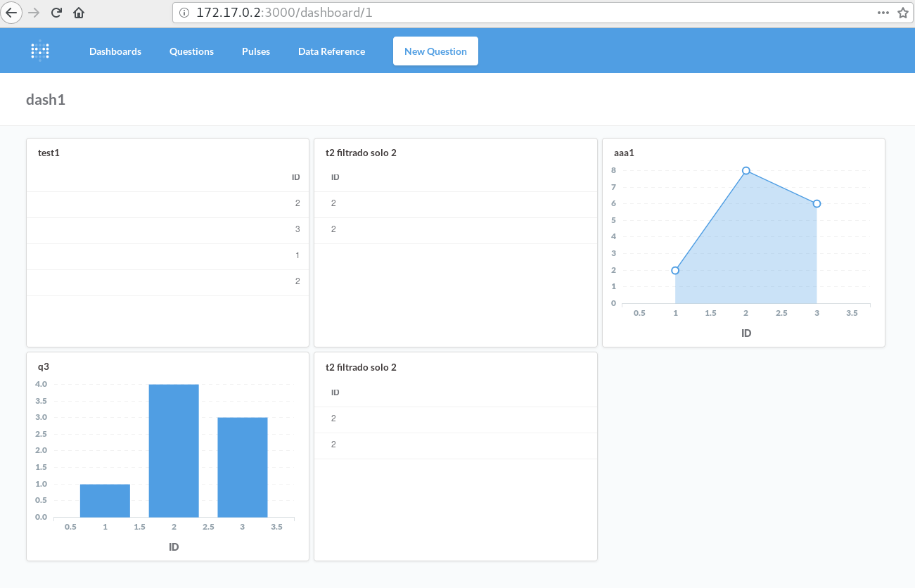915x588 pixels.
Task: Click the forward navigation arrow
Action: (x=34, y=13)
